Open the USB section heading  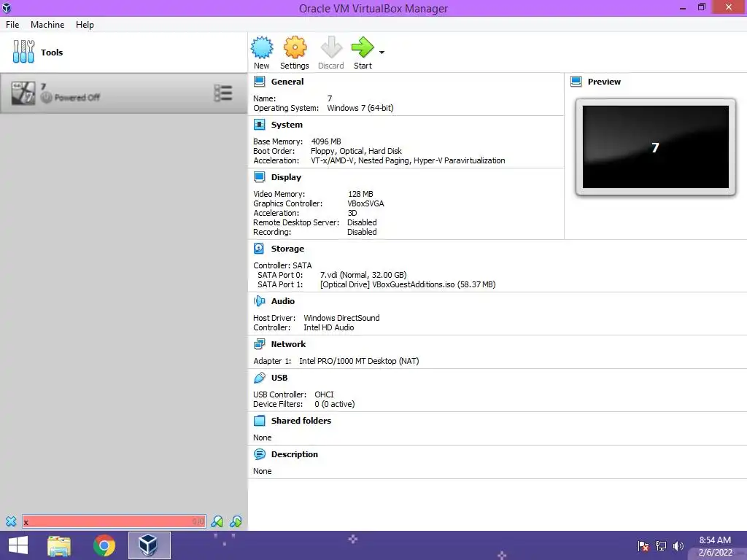point(279,378)
